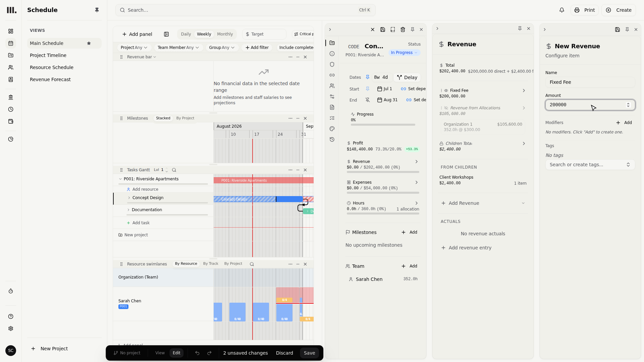Click the notifications bell icon
This screenshot has height=362, width=644.
562,10
